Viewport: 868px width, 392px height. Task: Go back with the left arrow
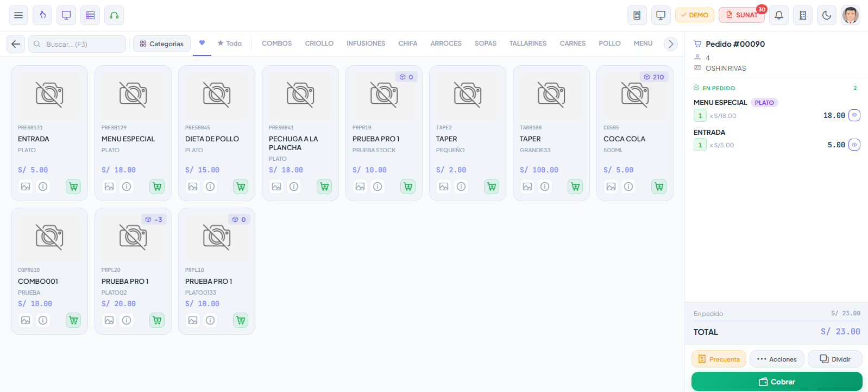(16, 44)
